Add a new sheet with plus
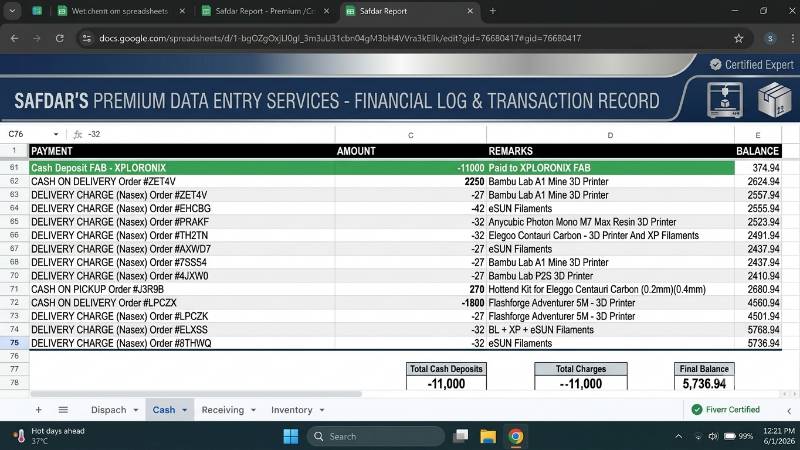The image size is (800, 450). (x=38, y=410)
